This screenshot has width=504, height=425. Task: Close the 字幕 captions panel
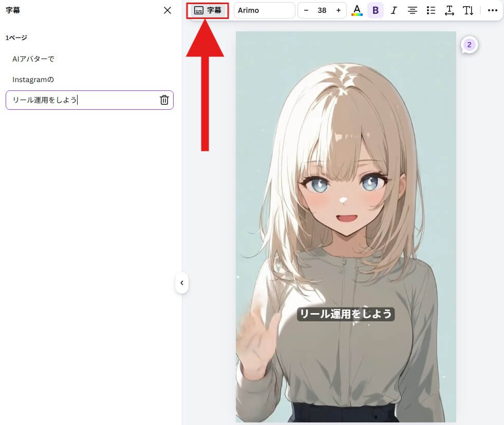[167, 10]
